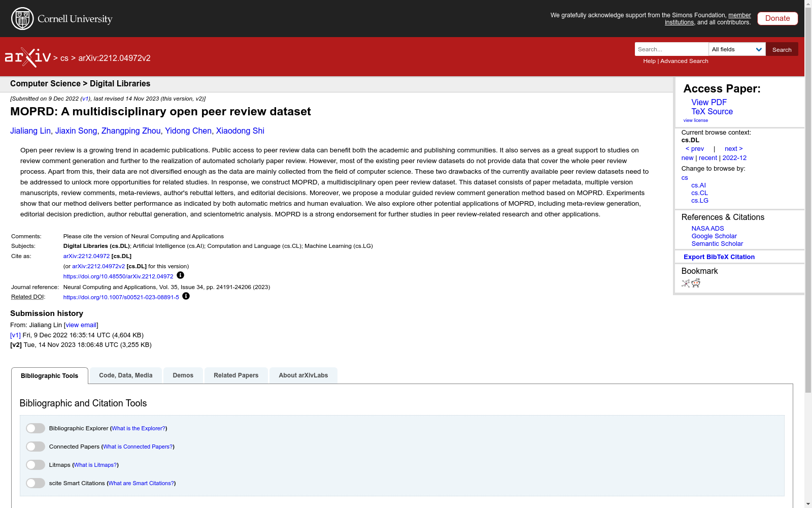The height and width of the screenshot is (508, 812).
Task: Enable scite Smart Citations toggle
Action: [36, 483]
